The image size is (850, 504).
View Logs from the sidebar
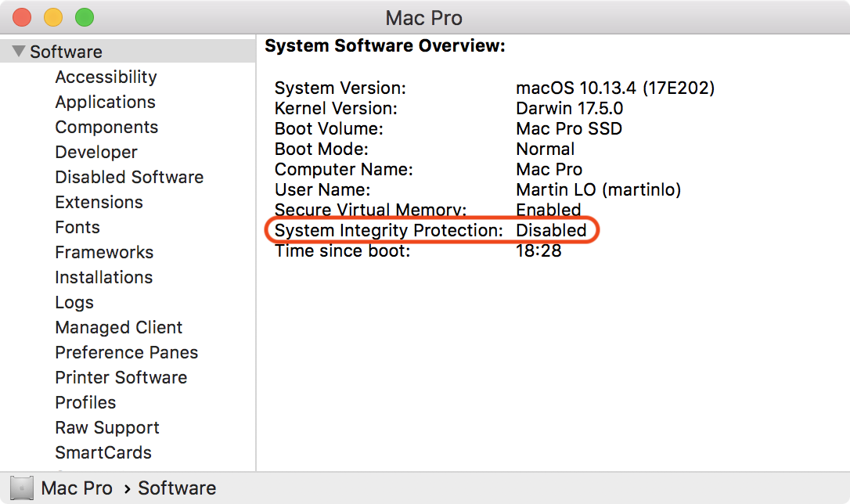coord(74,302)
